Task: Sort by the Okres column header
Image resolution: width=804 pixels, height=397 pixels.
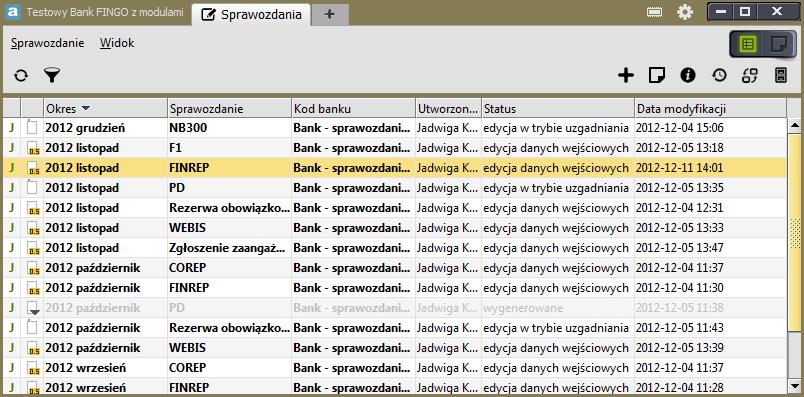Action: (x=105, y=109)
